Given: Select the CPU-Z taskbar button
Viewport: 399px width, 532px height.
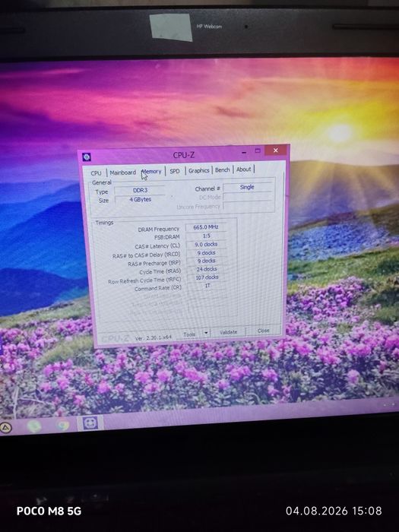Looking at the screenshot, I should 90,423.
